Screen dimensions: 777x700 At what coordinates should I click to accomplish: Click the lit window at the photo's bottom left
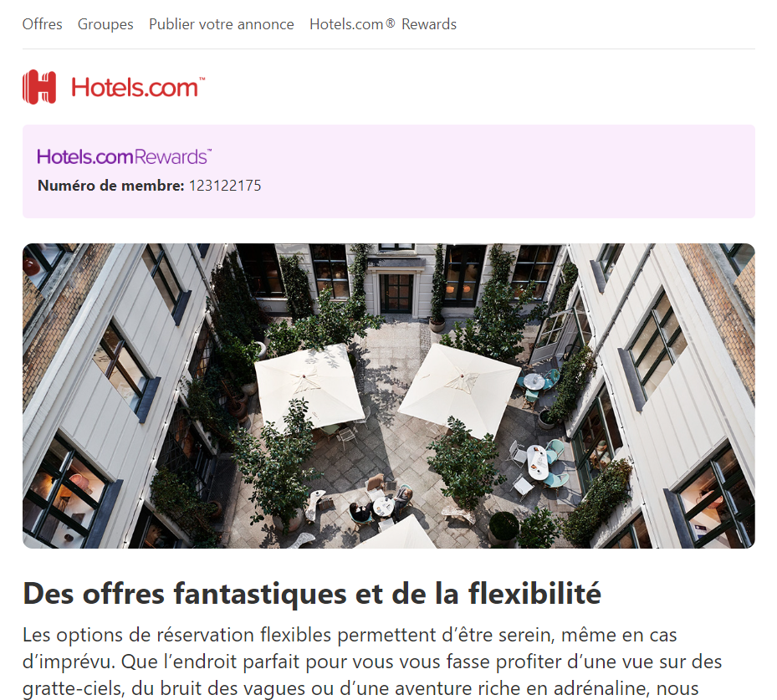[65, 491]
